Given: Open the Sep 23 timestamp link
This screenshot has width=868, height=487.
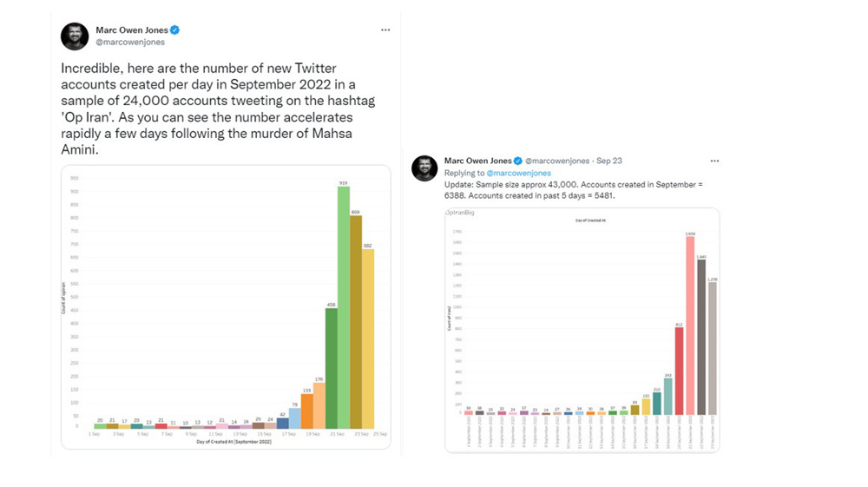Looking at the screenshot, I should tap(609, 161).
